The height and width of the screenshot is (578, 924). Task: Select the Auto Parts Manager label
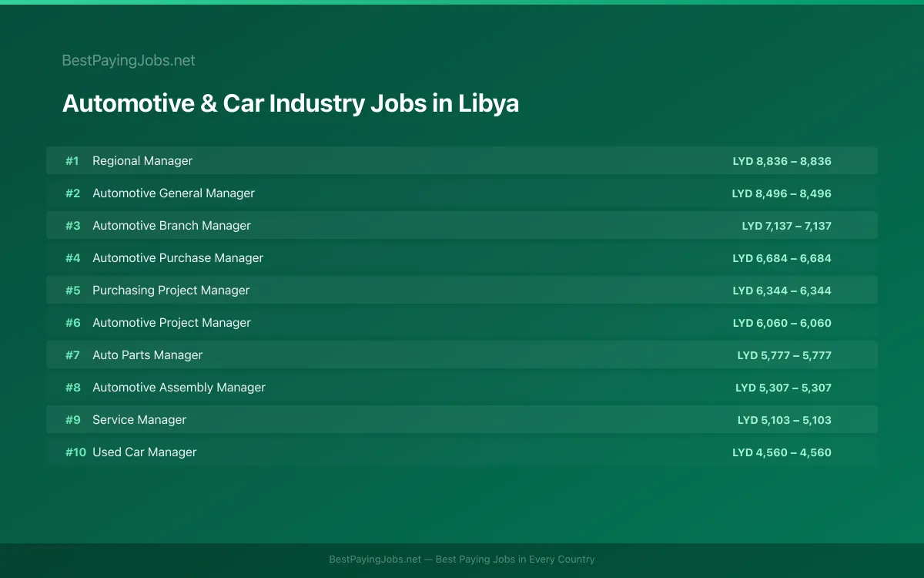click(x=148, y=355)
